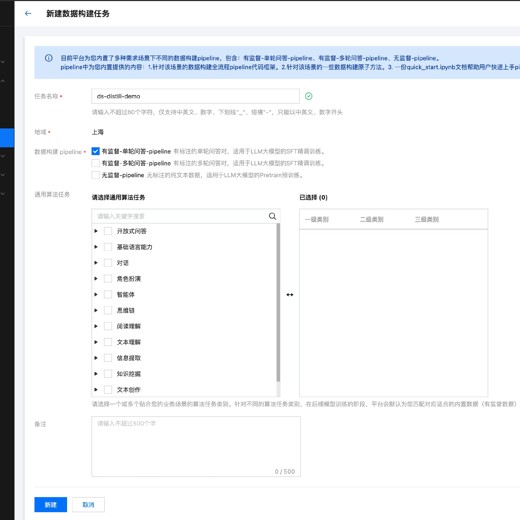Click the 新建数据构建任务 page title
The width and height of the screenshot is (520, 520).
(78, 13)
